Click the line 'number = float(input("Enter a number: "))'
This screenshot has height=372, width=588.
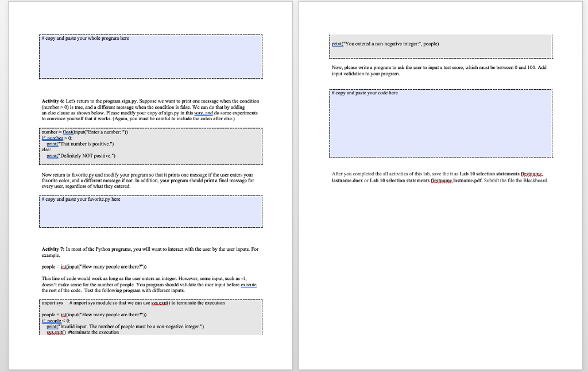click(x=85, y=132)
